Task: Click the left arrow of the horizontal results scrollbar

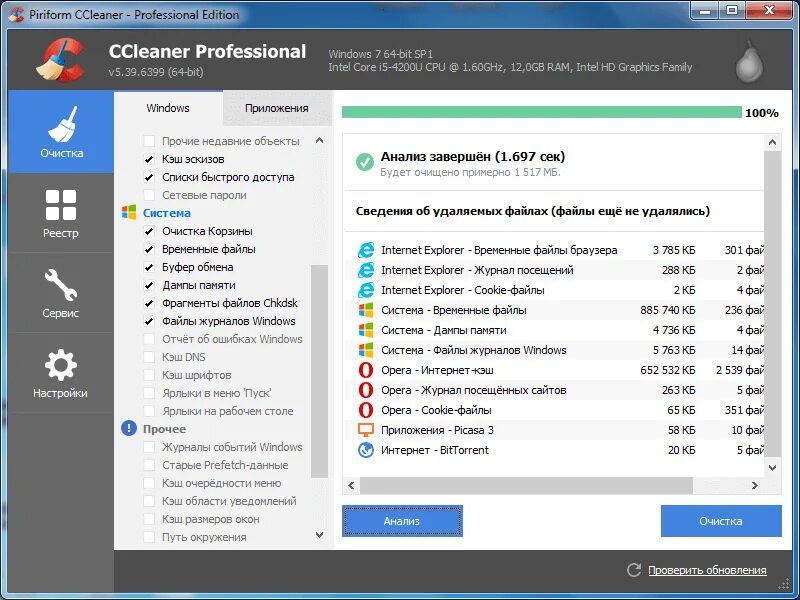Action: coord(351,485)
